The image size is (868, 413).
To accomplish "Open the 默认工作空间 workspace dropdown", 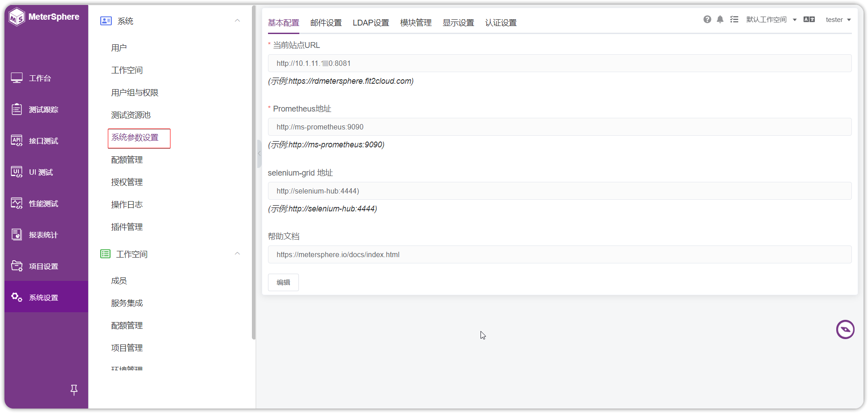I will [x=771, y=20].
